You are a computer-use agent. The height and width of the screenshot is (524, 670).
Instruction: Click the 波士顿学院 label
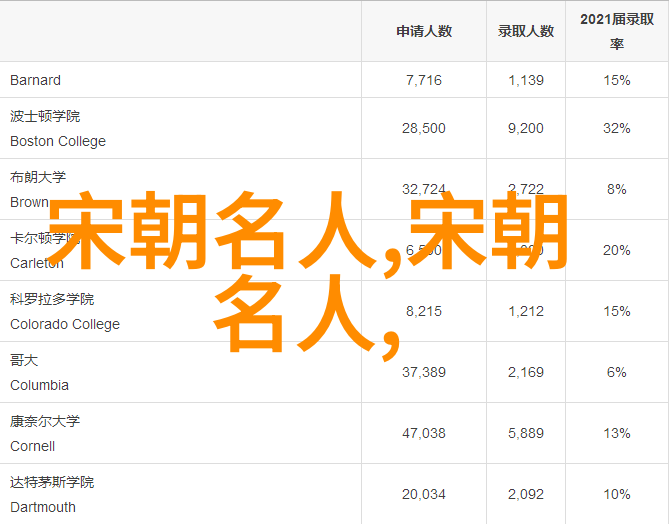[x=45, y=116]
